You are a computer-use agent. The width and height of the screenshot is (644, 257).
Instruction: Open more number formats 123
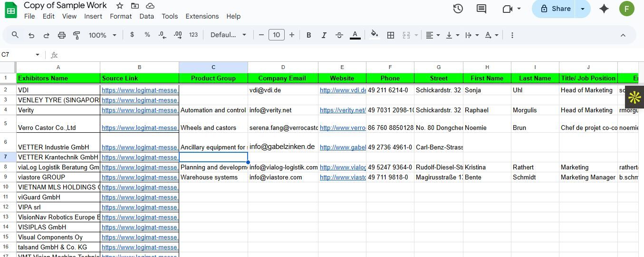(193, 35)
